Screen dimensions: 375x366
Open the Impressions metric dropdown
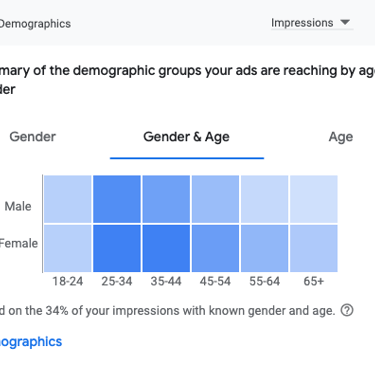(x=312, y=23)
